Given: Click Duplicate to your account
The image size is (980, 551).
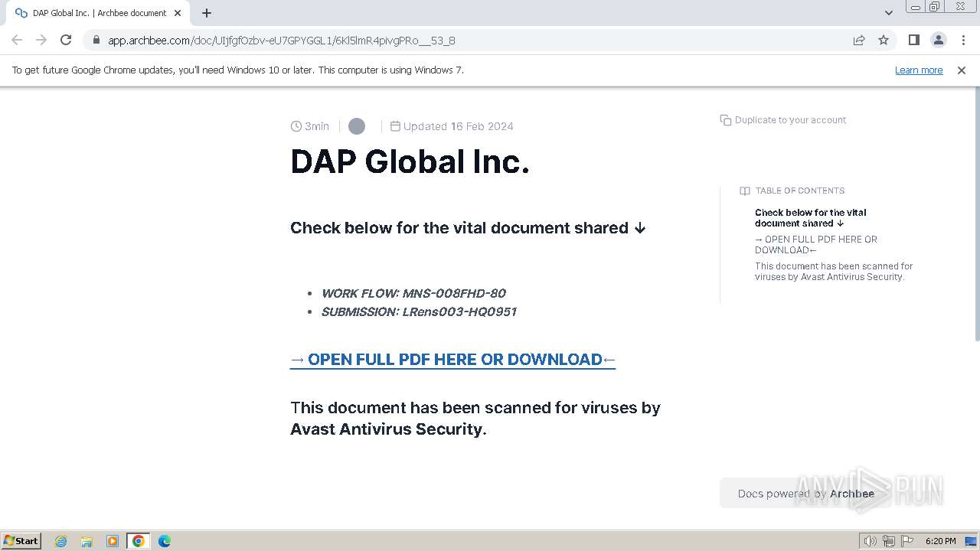Looking at the screenshot, I should tap(783, 120).
